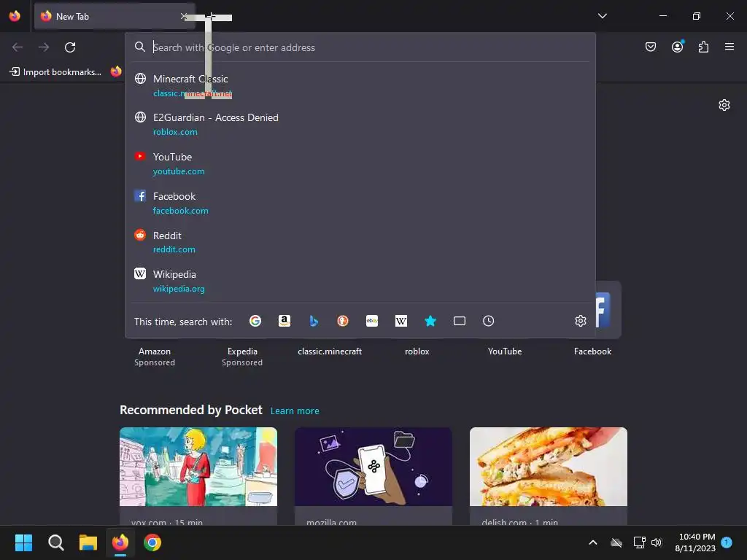Search this time with Google

pos(255,321)
